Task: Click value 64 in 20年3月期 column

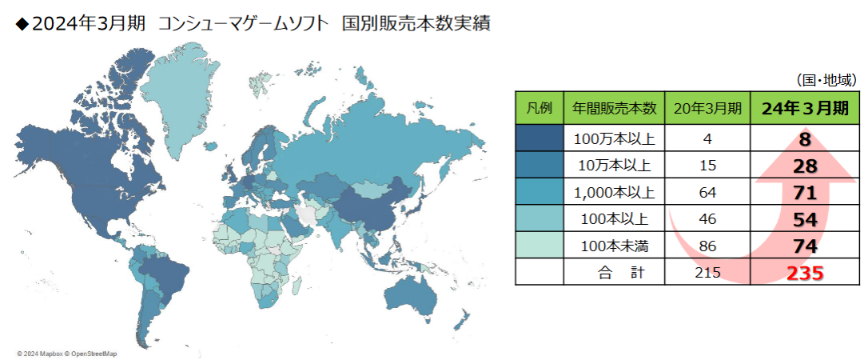Action: tap(707, 193)
